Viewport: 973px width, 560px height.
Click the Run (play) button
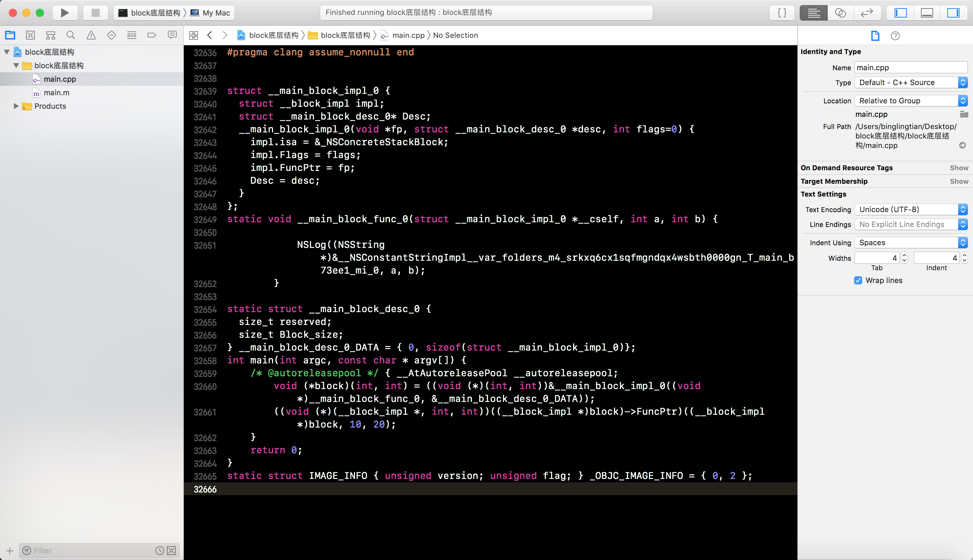click(65, 13)
